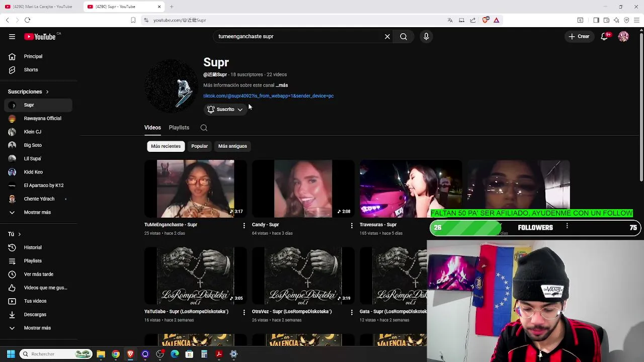Viewport: 644px width, 362px height.
Task: Open Rawayana Official subscription
Action: coord(38,119)
